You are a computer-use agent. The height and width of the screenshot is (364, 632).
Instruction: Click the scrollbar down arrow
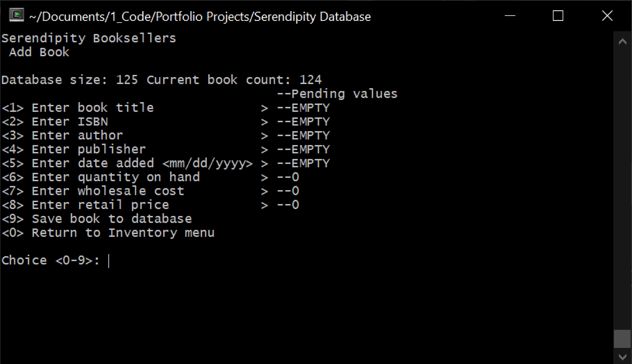[622, 357]
